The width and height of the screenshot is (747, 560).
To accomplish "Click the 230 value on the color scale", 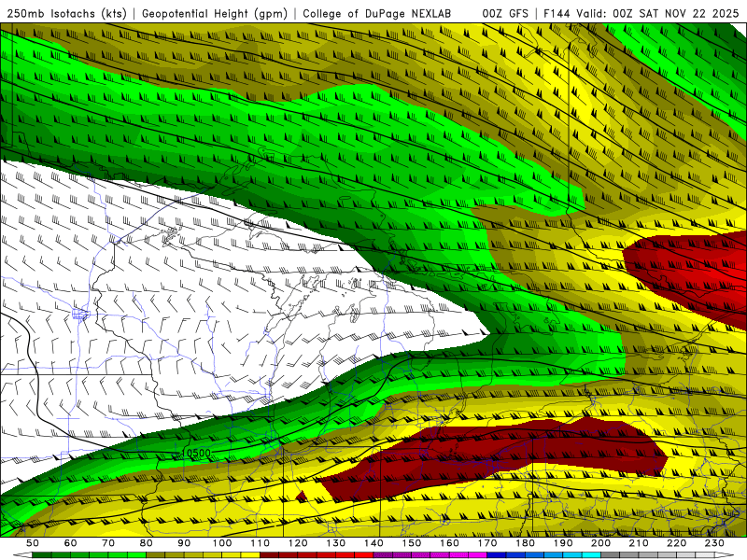I will [714, 543].
